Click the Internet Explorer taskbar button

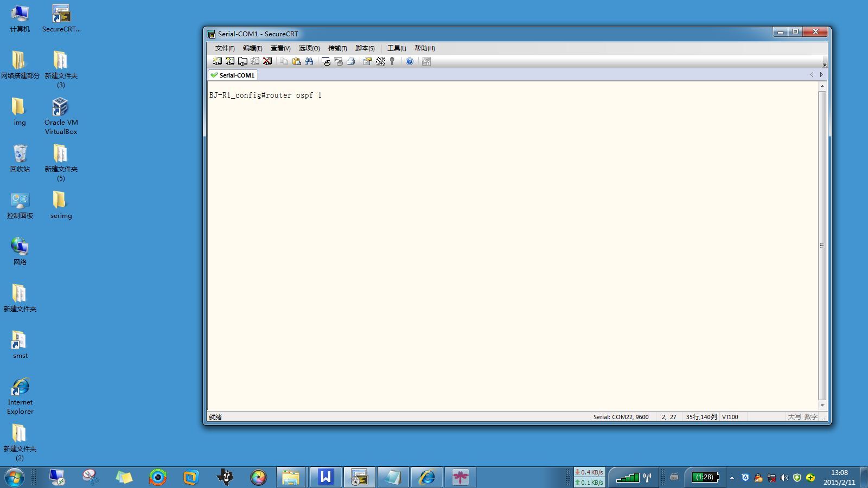[x=426, y=477]
